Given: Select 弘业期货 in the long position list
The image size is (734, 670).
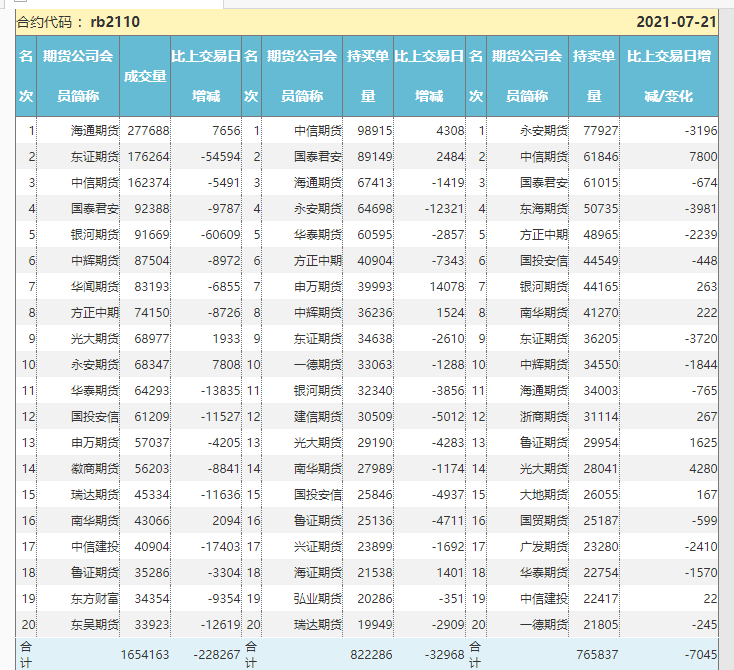Looking at the screenshot, I should coord(318,598).
